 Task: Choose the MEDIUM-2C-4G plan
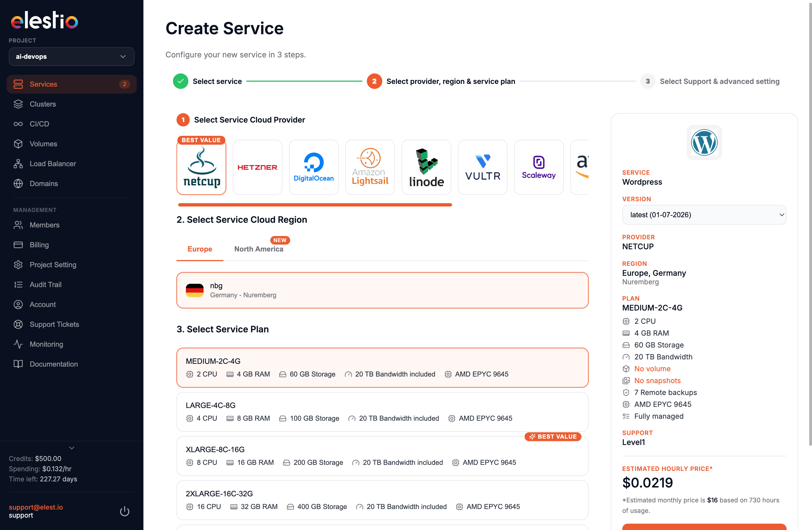point(383,367)
